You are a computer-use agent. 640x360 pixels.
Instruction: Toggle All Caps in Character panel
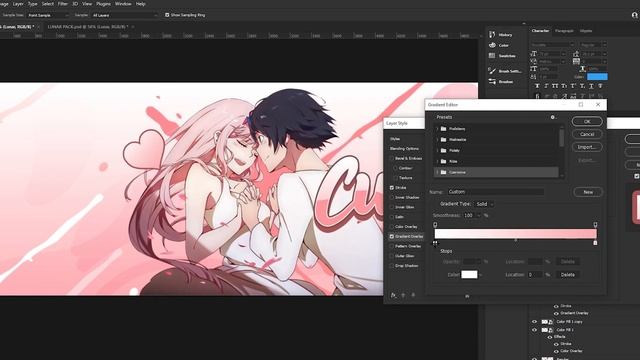[555, 86]
